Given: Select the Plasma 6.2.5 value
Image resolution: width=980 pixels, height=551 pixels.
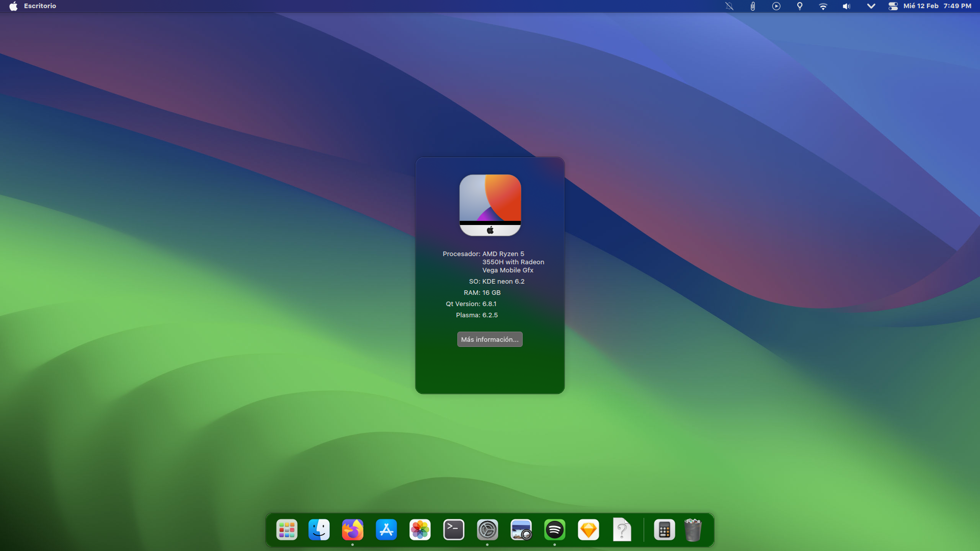Looking at the screenshot, I should coord(490,315).
